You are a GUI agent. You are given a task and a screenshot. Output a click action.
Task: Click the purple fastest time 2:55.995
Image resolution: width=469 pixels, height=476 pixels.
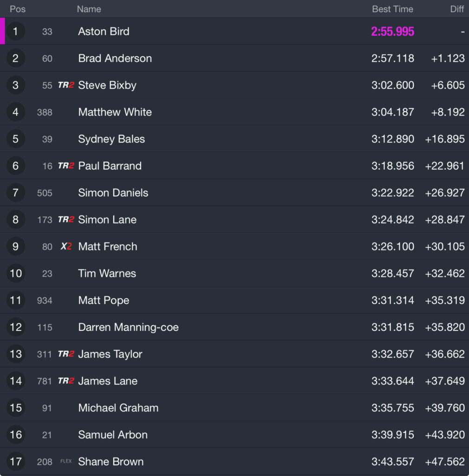pos(392,31)
